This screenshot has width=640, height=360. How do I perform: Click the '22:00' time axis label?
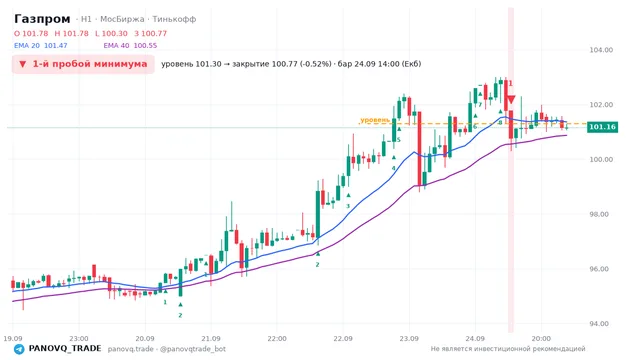[x=277, y=338]
